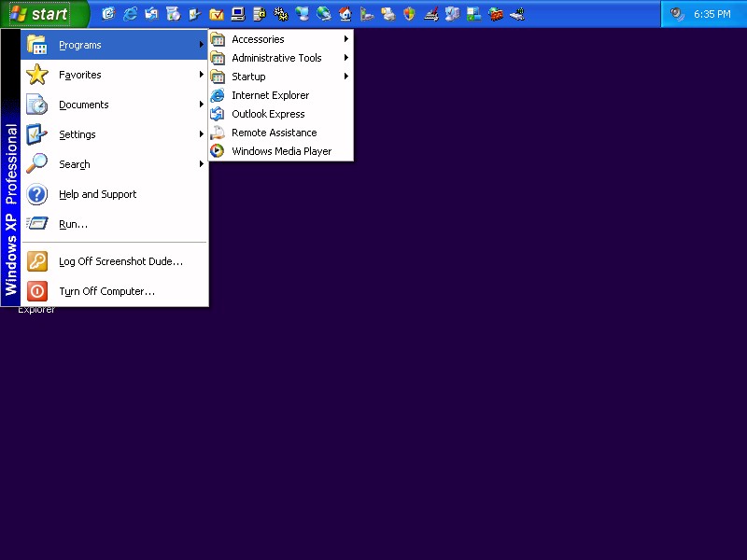Select Help and Support entry
Screen dimensions: 747x560
click(x=97, y=194)
